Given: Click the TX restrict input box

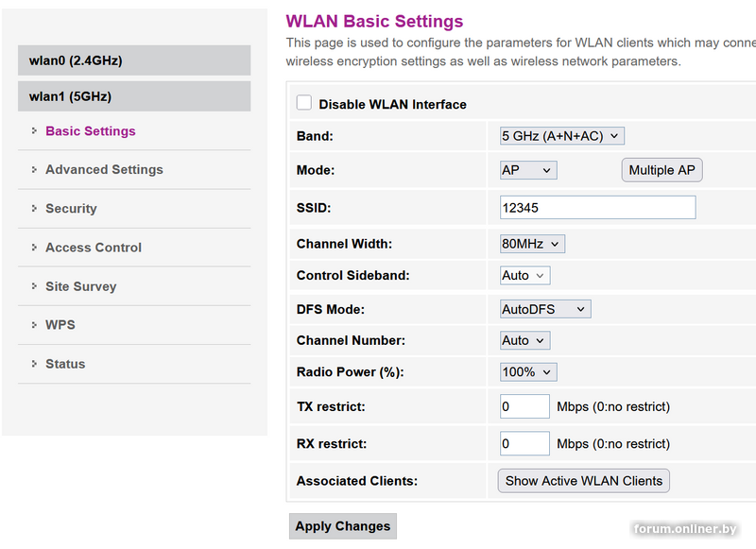Looking at the screenshot, I should [524, 406].
